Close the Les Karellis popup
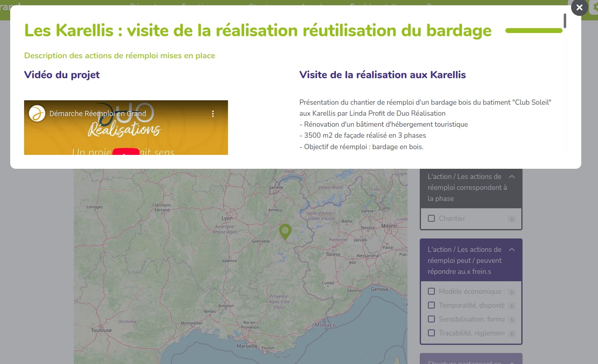Screen dimensions: 598x364 tap(579, 7)
